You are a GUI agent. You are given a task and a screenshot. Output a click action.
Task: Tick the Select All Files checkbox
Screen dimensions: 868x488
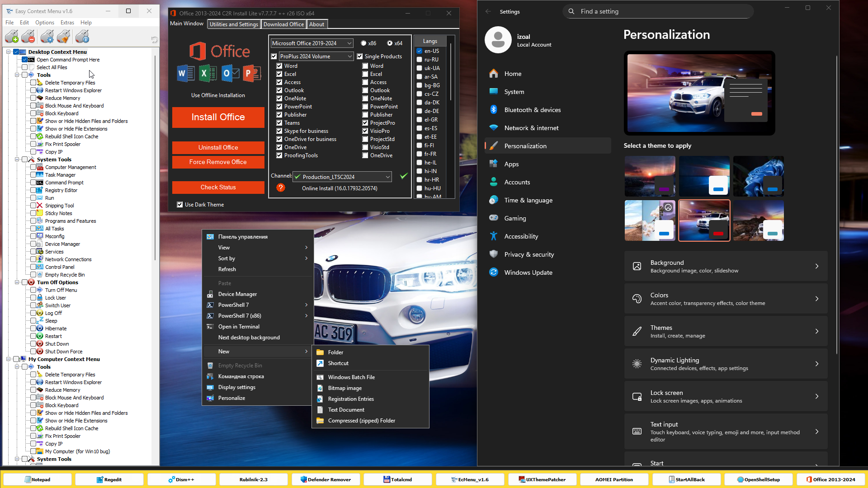tap(25, 67)
